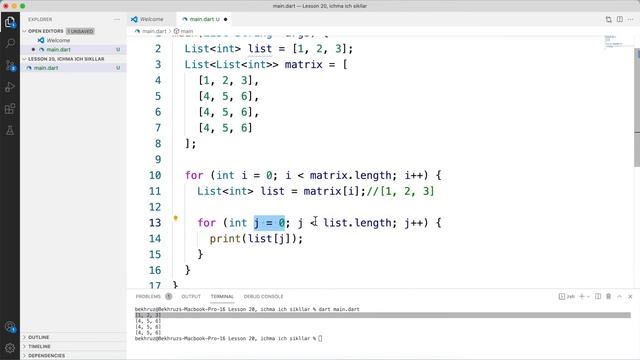Split the terminal panel
The width and height of the screenshot is (640, 360).
point(598,296)
